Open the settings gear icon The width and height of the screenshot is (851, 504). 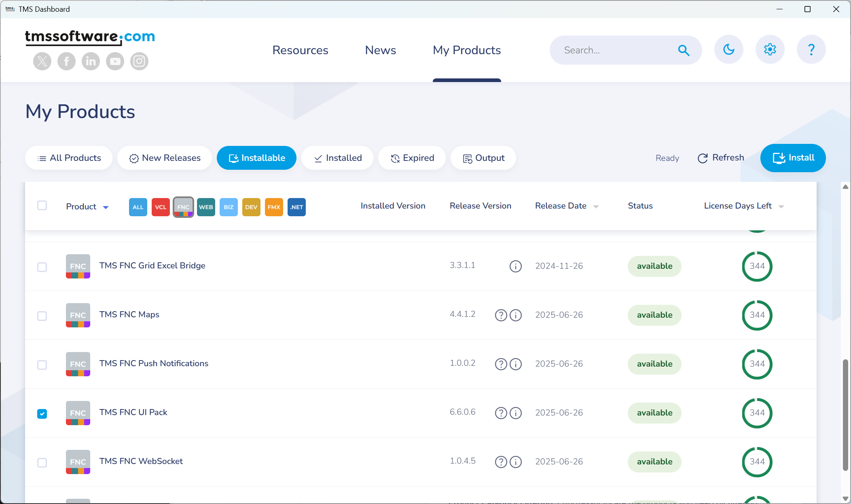(770, 49)
